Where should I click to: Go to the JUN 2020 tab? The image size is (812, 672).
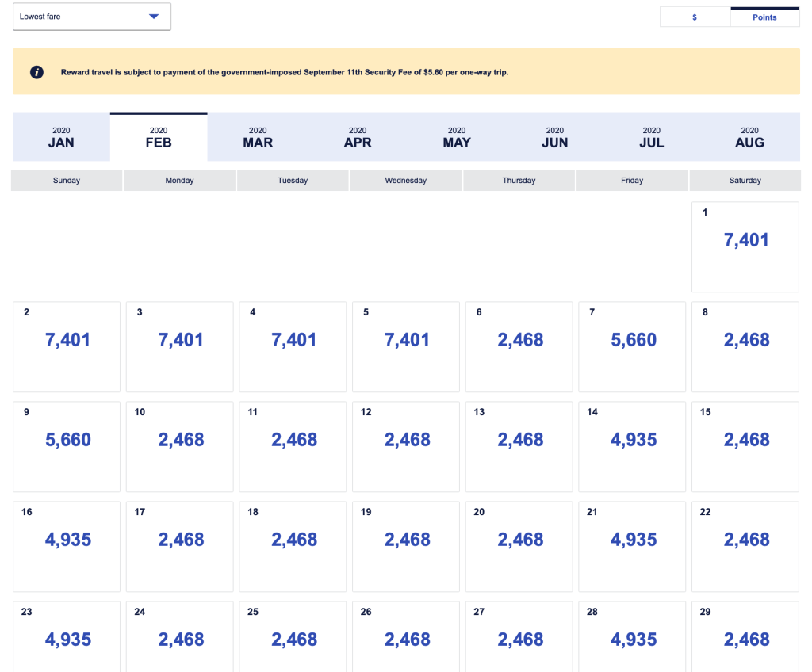[x=555, y=137]
